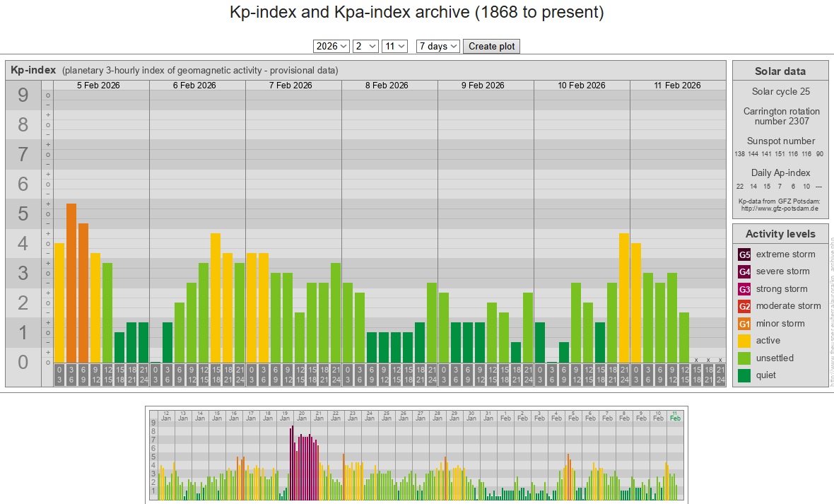Expand the '7 days' range dropdown
This screenshot has height=504, width=834.
[438, 46]
